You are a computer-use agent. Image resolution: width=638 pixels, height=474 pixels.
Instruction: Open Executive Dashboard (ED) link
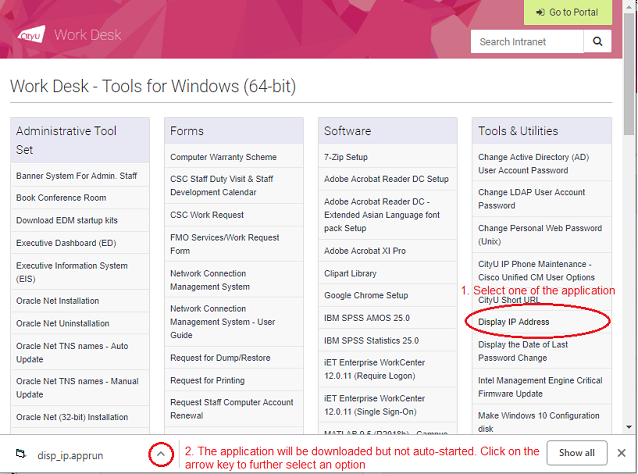tap(66, 243)
